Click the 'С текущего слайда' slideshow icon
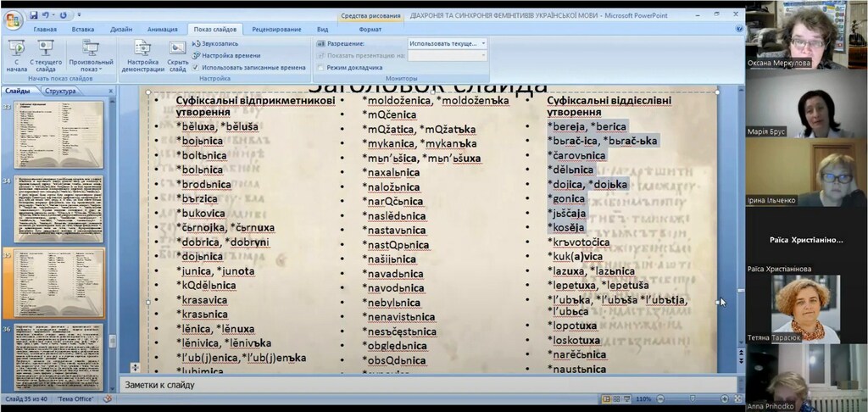 [x=46, y=54]
